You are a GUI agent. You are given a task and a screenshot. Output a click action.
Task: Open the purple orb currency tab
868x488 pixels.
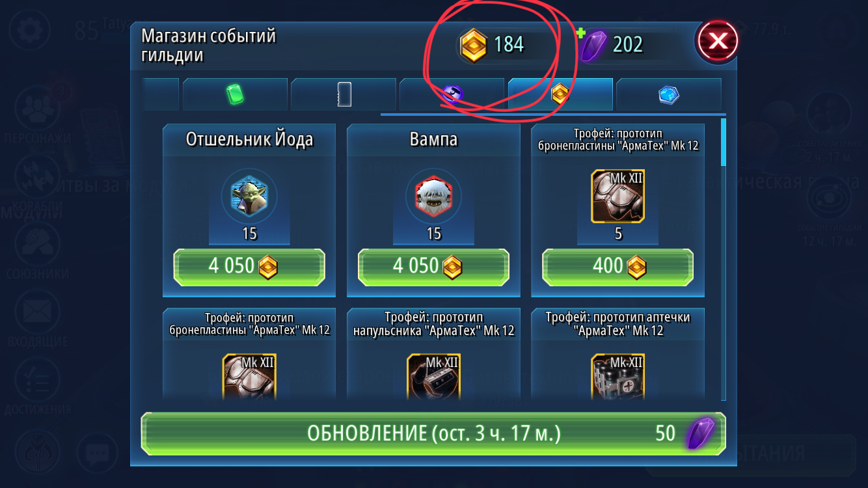tap(452, 94)
